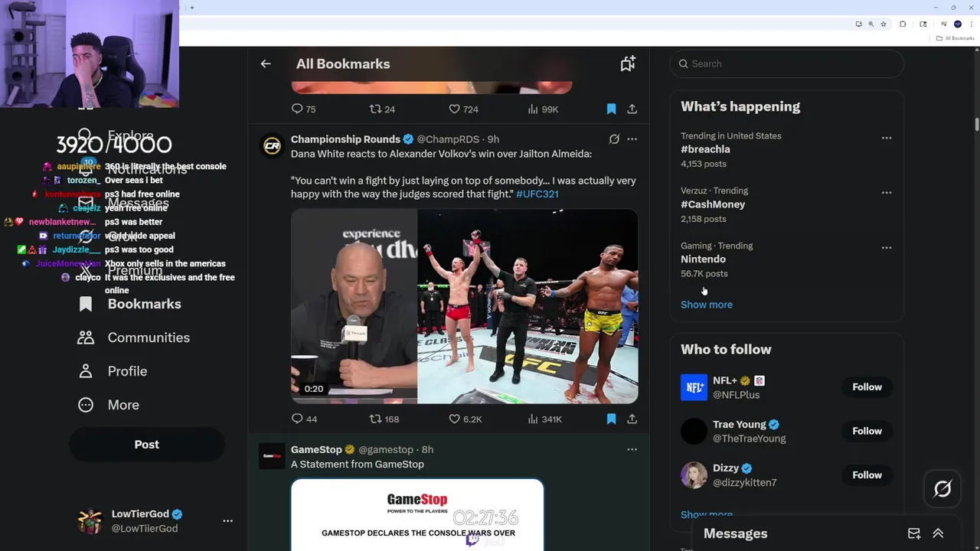Follow Trae Young account

(867, 431)
